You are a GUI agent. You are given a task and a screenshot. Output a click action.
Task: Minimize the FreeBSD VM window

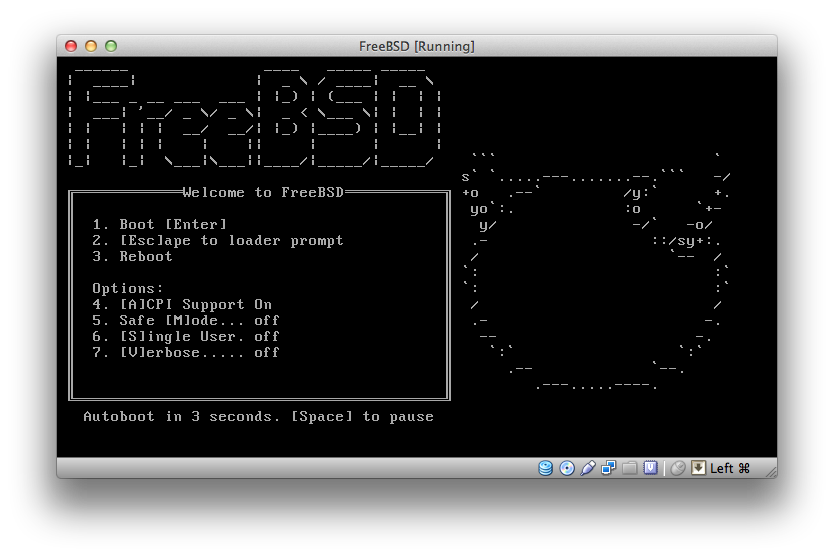click(91, 46)
